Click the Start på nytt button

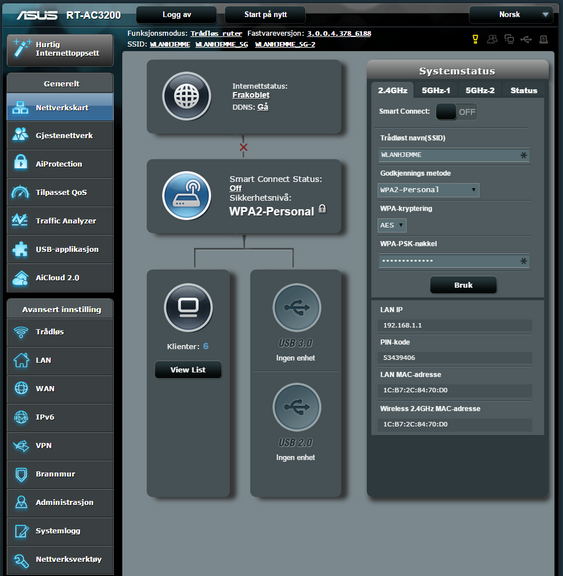tap(265, 15)
